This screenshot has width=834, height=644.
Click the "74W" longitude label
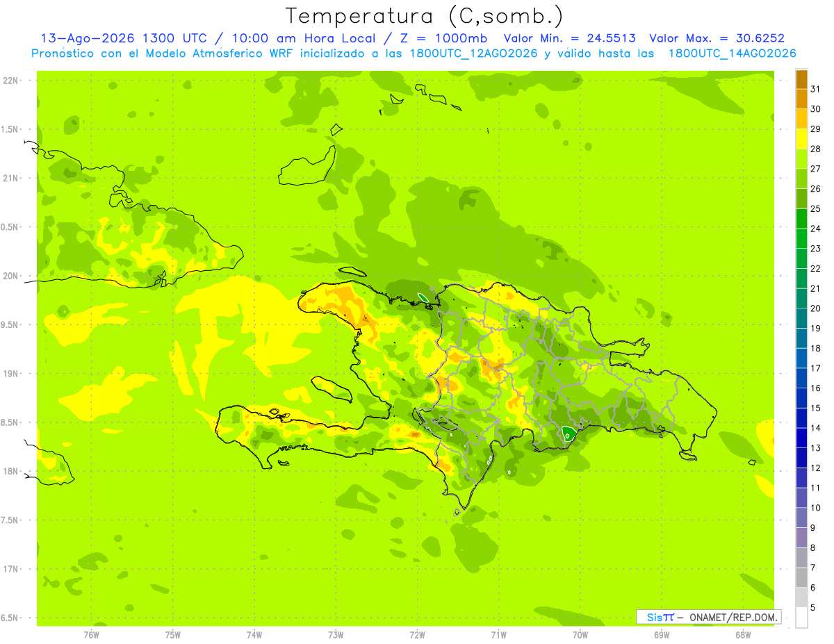click(254, 635)
